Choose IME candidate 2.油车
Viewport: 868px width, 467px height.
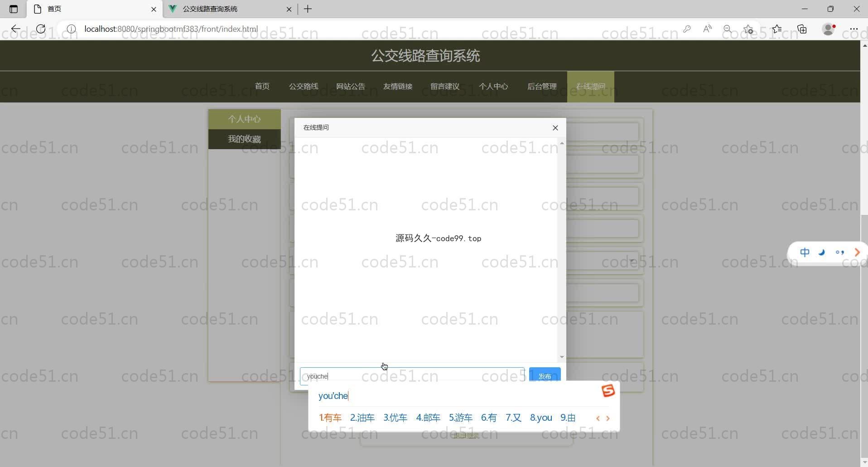click(362, 418)
